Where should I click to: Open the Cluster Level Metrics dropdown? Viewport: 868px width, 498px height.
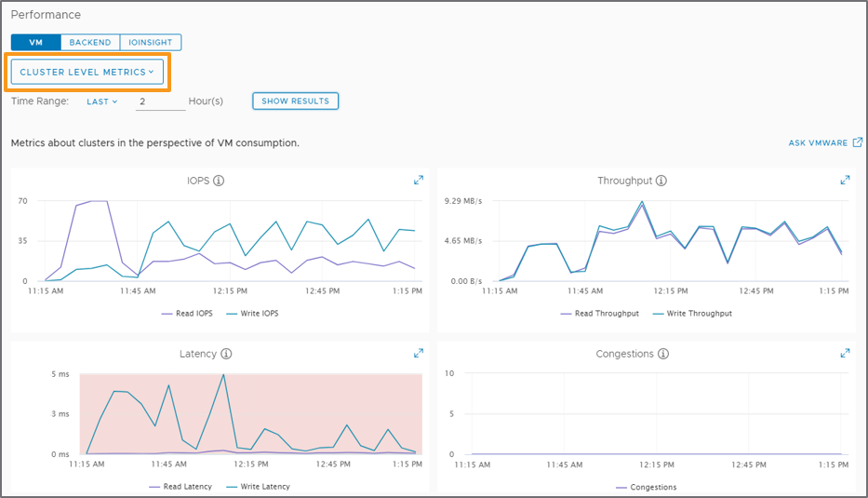(87, 72)
